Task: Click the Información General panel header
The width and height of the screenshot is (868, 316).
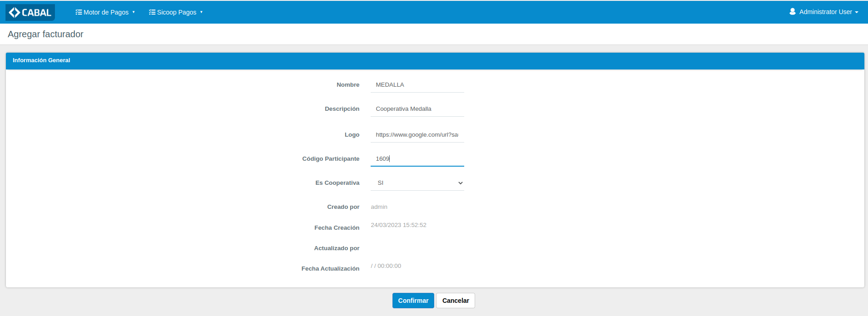Action: 435,60
